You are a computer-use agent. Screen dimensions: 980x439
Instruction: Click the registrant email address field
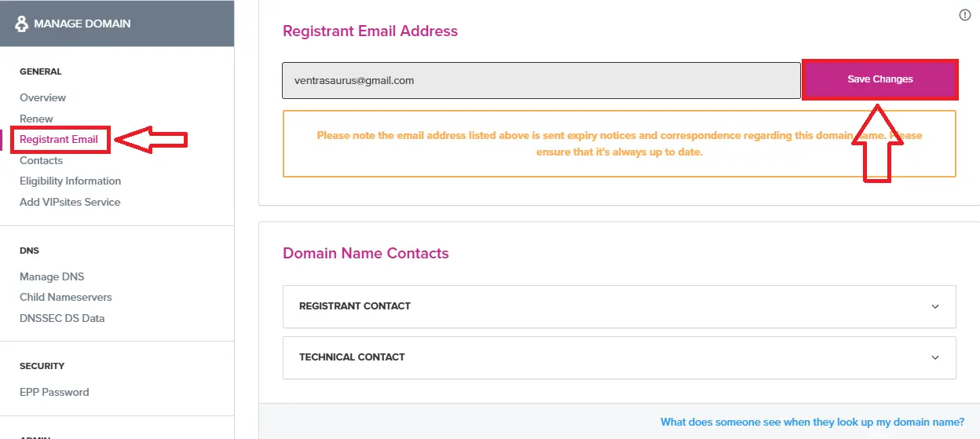[540, 80]
